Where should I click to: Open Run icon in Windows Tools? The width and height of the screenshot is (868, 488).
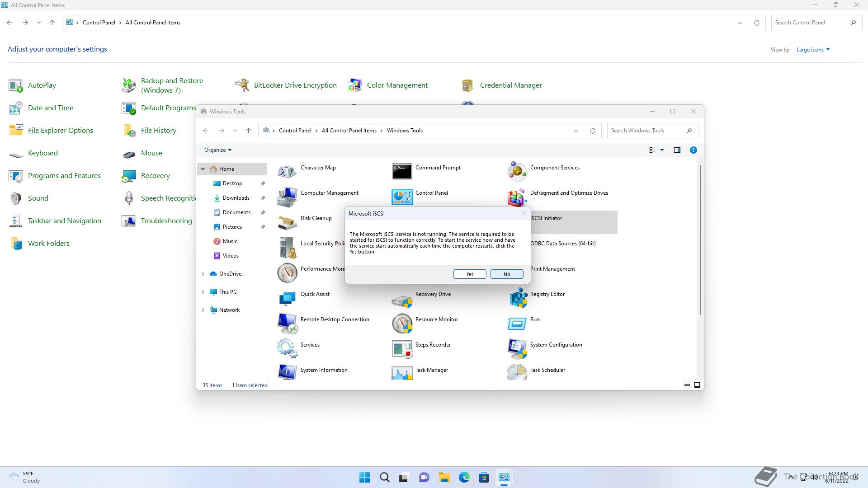517,324
